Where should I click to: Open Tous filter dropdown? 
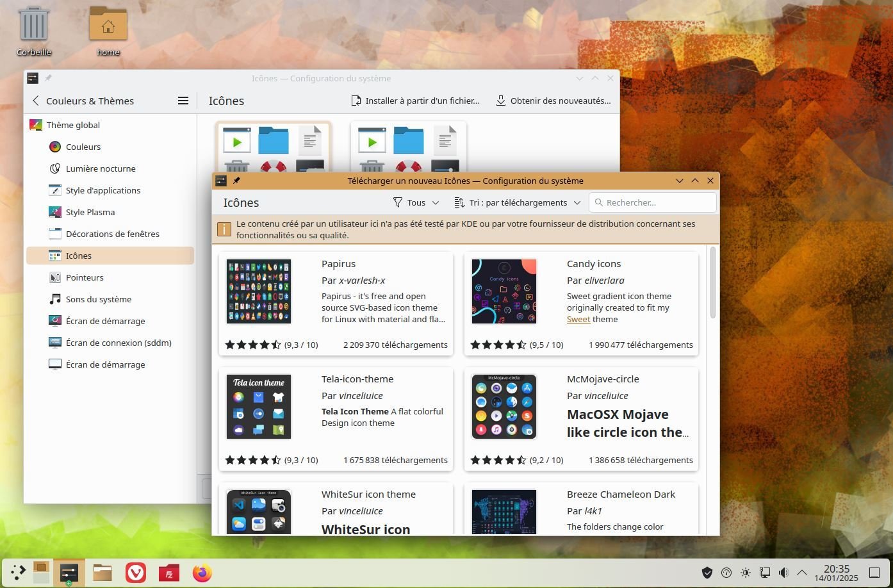[x=416, y=202]
